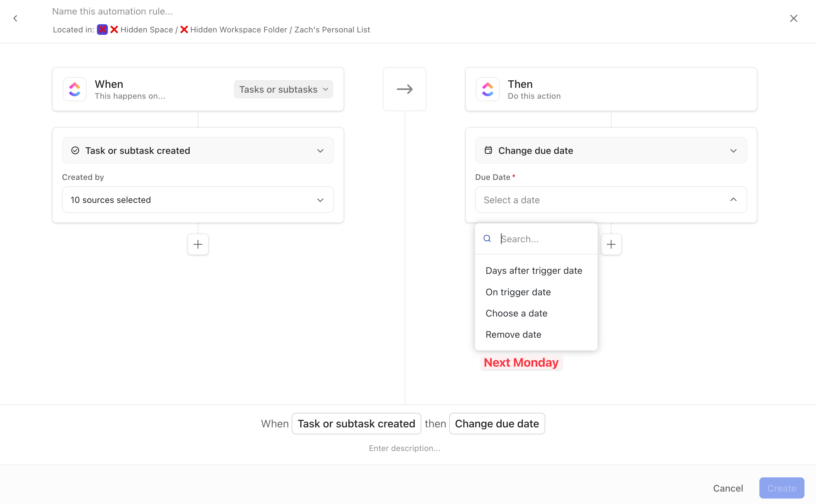Click the calendar icon beside Change due date

(x=488, y=150)
